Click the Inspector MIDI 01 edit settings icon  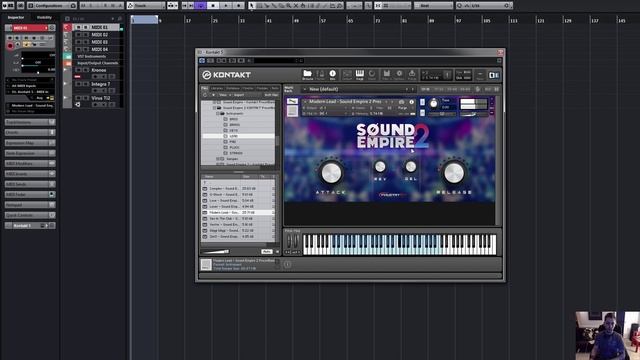click(52, 28)
